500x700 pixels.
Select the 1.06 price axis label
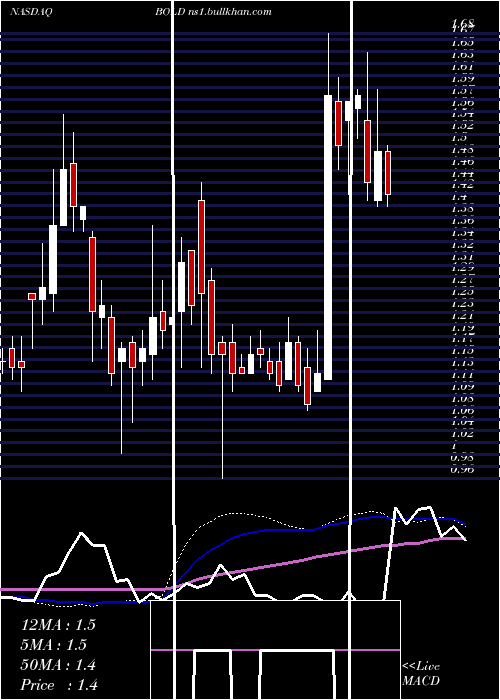coord(462,409)
